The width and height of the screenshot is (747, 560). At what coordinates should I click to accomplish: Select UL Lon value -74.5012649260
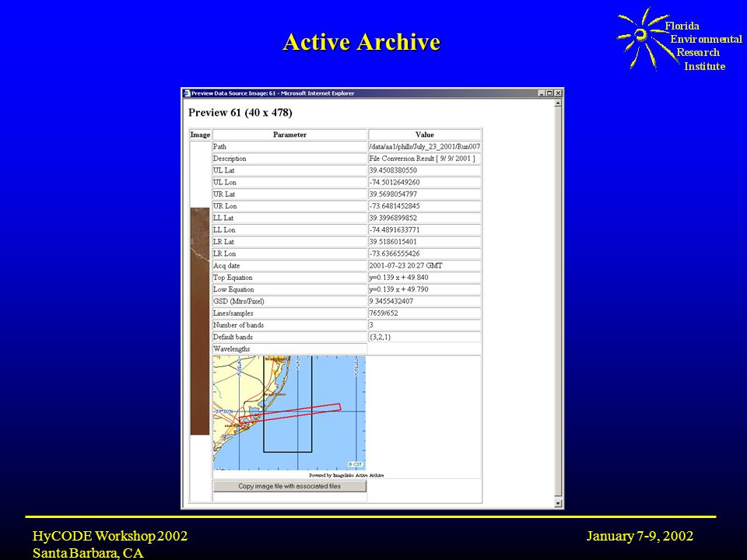point(395,182)
